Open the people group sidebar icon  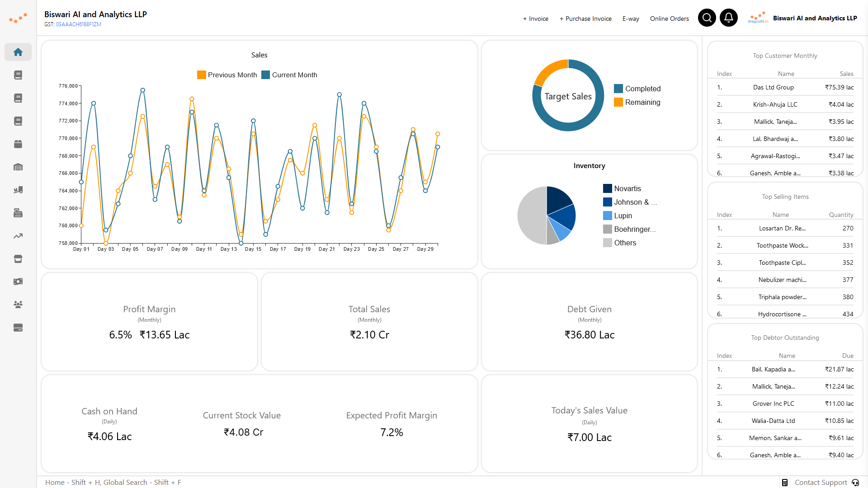(x=18, y=305)
